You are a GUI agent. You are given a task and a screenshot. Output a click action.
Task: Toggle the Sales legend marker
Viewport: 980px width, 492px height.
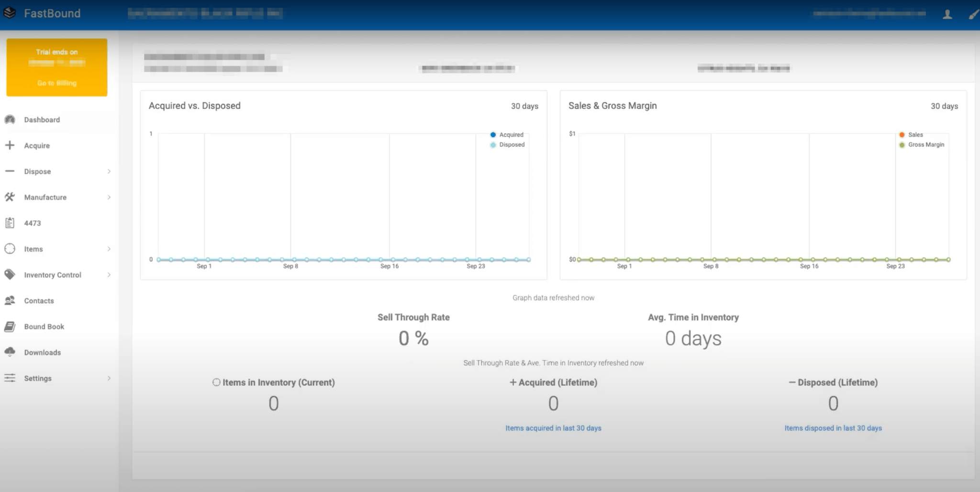[x=915, y=134]
